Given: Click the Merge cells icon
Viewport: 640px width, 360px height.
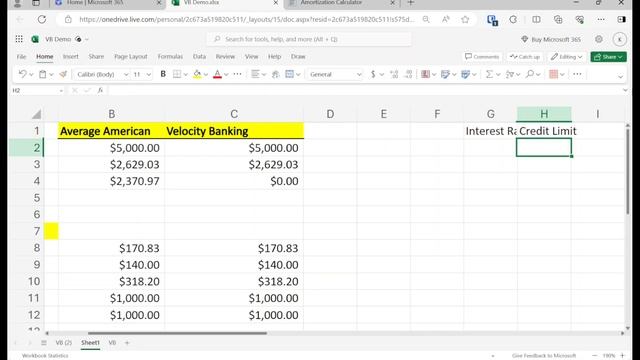Looking at the screenshot, I should [x=289, y=74].
